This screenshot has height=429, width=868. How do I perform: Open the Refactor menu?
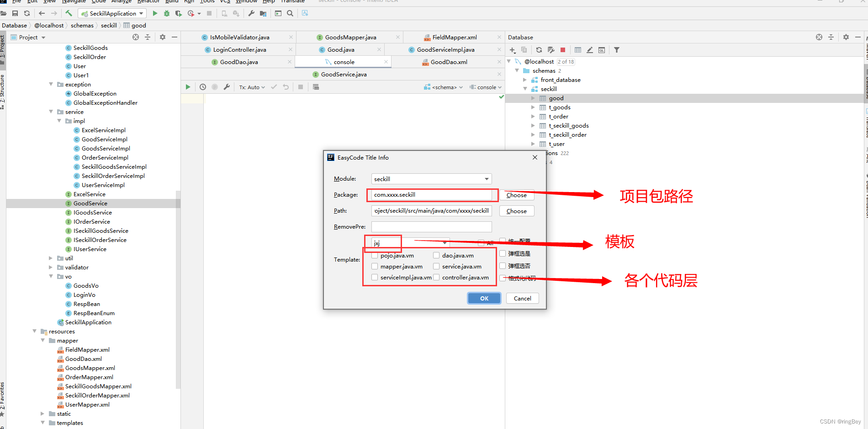point(148,1)
